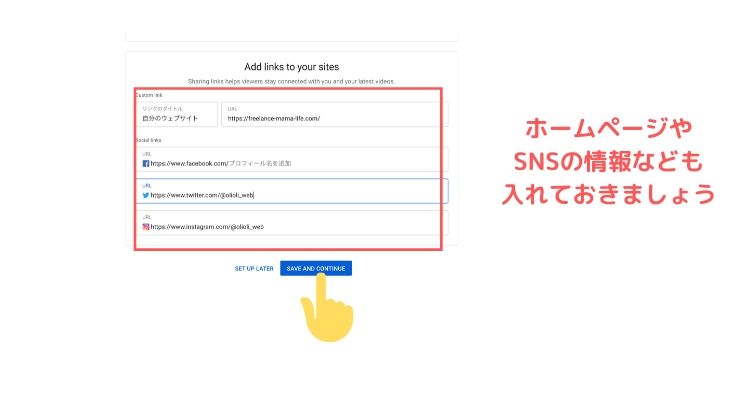Click the Twitter bird icon
The height and width of the screenshot is (400, 750).
click(x=145, y=195)
